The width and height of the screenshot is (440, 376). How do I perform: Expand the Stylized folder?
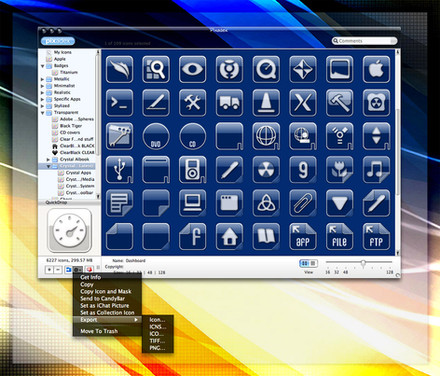42,106
